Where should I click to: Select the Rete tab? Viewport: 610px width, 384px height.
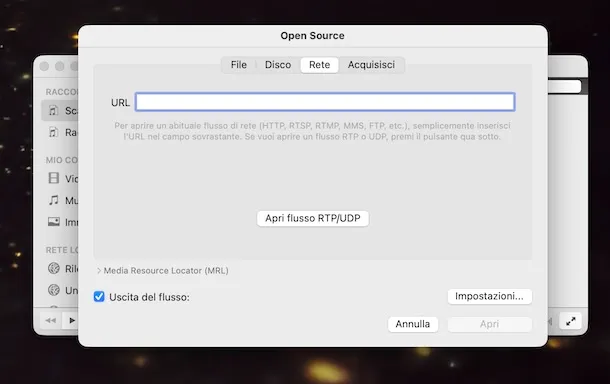pos(319,65)
